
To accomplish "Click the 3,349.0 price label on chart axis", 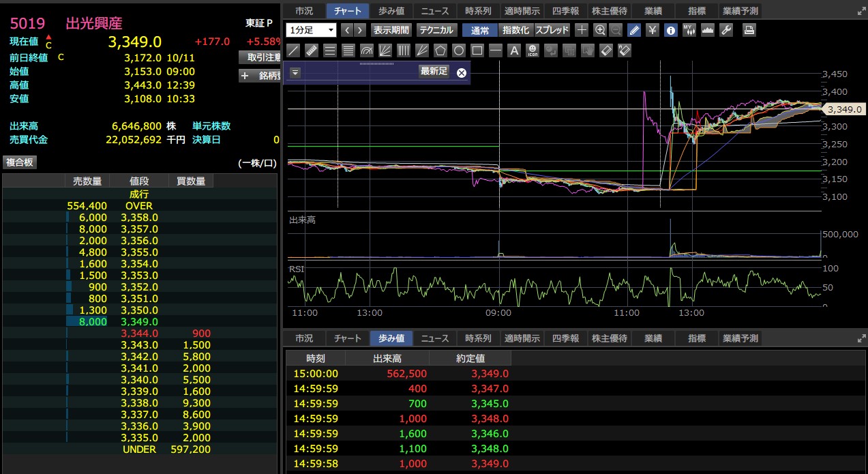I will (x=844, y=109).
